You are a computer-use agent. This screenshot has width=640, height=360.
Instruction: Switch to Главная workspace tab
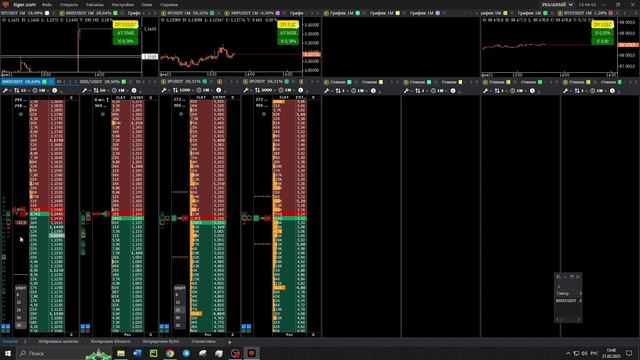click(x=10, y=342)
